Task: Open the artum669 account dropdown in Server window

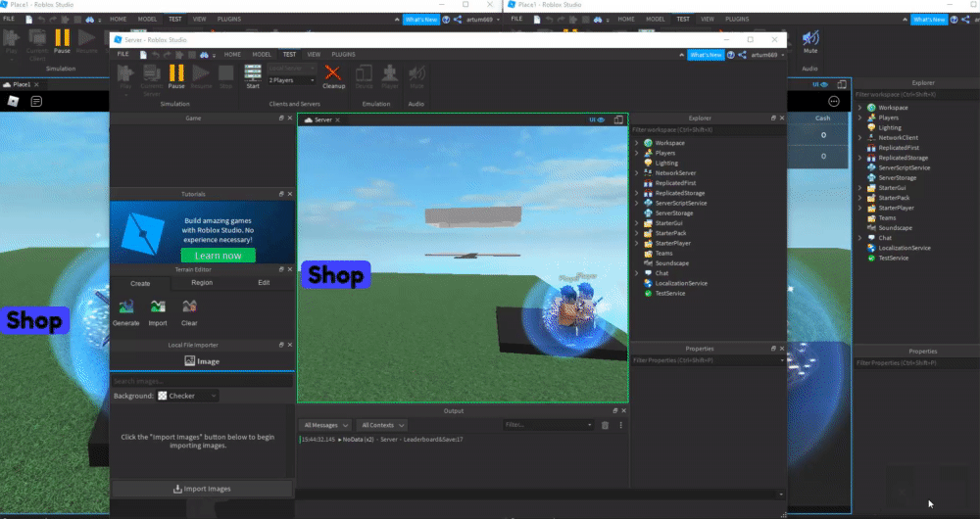Action: 767,55
